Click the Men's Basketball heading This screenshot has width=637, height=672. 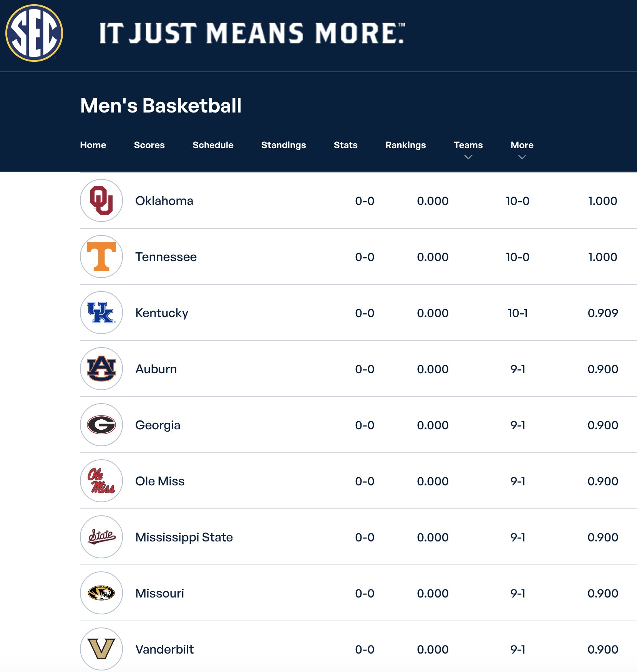point(161,106)
